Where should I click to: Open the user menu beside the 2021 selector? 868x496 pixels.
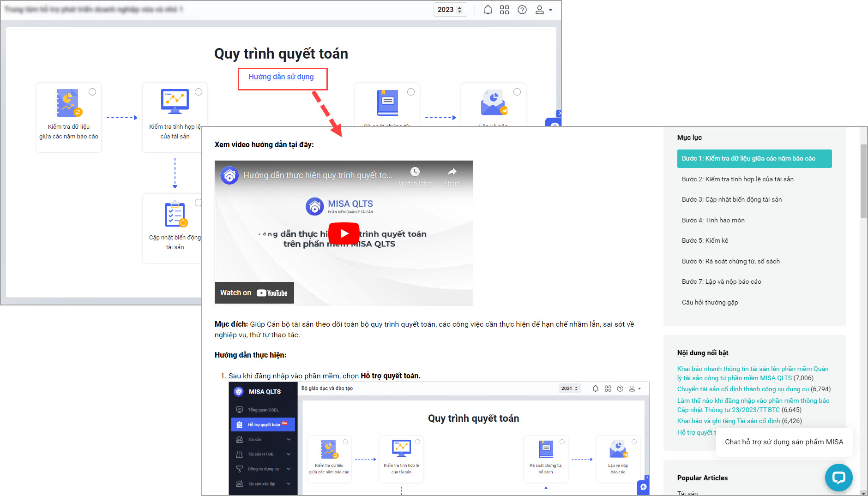click(x=635, y=388)
